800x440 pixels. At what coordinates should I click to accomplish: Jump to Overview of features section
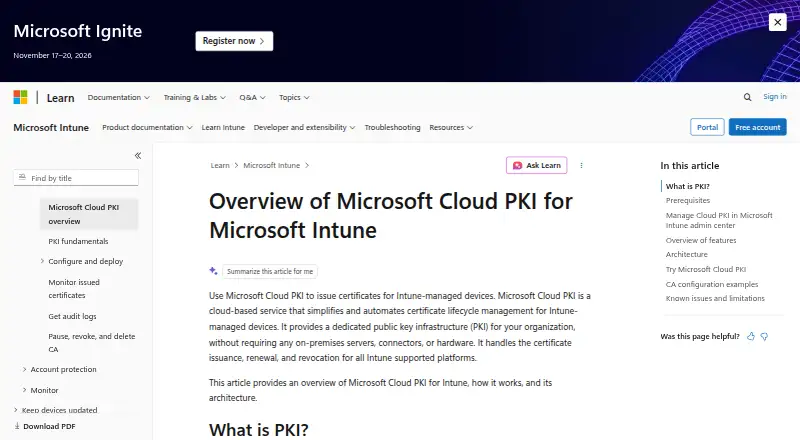[701, 240]
